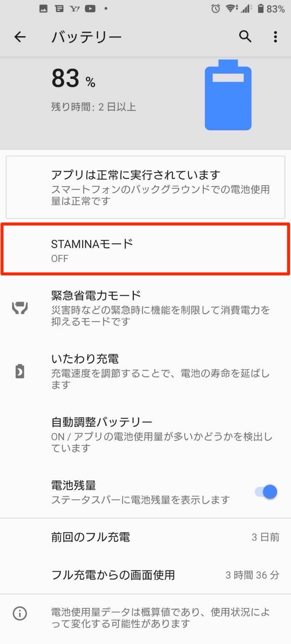Tap the YouTube notification icon
Viewport: 291px width, 644px height.
tap(90, 9)
